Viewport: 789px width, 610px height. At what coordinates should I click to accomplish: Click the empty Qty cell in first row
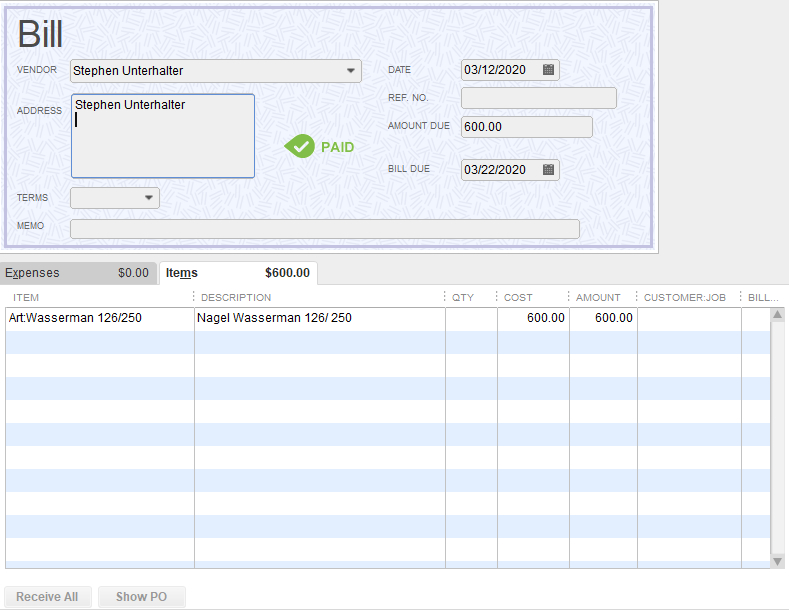coord(471,318)
